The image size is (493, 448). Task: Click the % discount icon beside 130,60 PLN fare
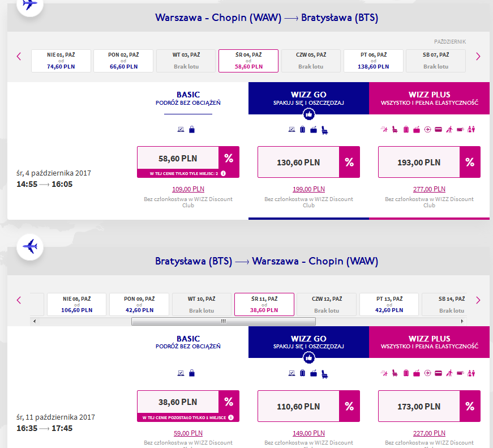(x=349, y=162)
